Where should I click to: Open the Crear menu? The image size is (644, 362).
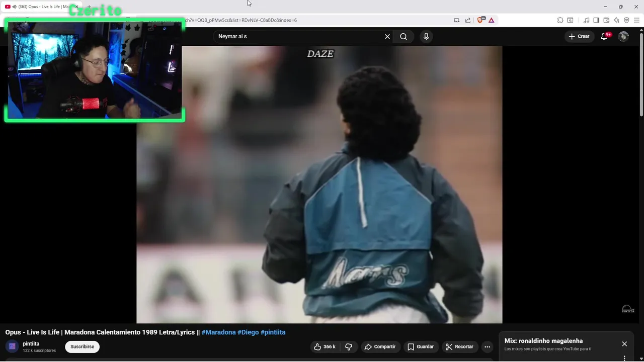[x=579, y=37]
